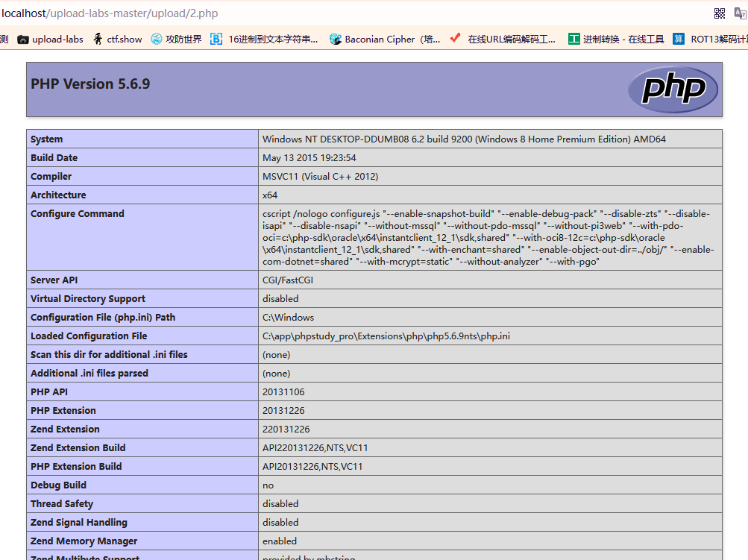The image size is (748, 560).
Task: Select the phpstudy_pro php.ini path value
Action: point(386,336)
